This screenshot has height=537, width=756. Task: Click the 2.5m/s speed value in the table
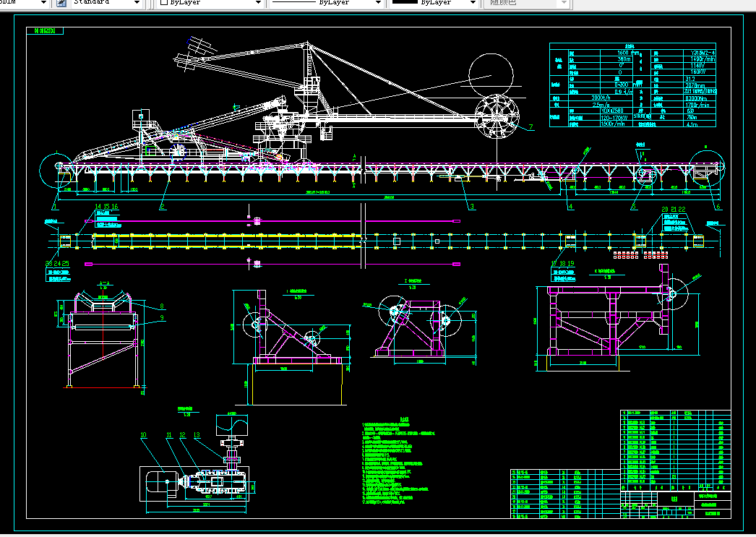(x=601, y=105)
